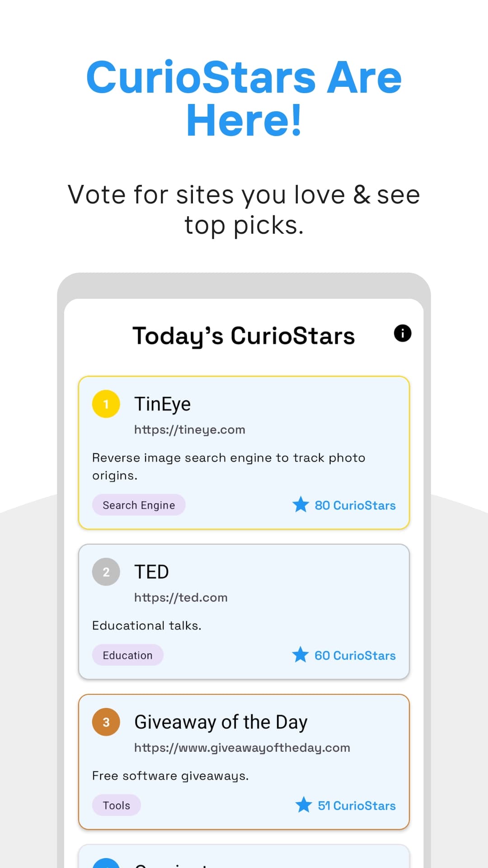Filter by the Education category tag
The image size is (488, 868).
pyautogui.click(x=127, y=655)
